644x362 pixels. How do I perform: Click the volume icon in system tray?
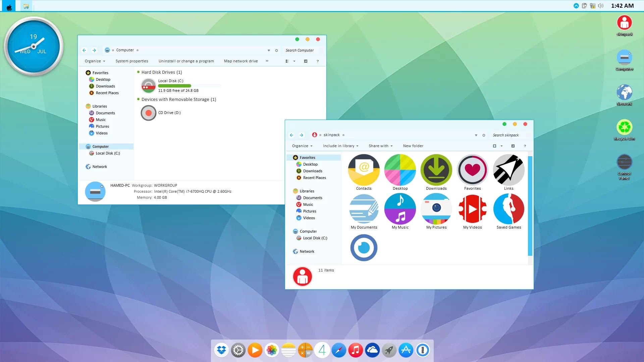[x=600, y=6]
